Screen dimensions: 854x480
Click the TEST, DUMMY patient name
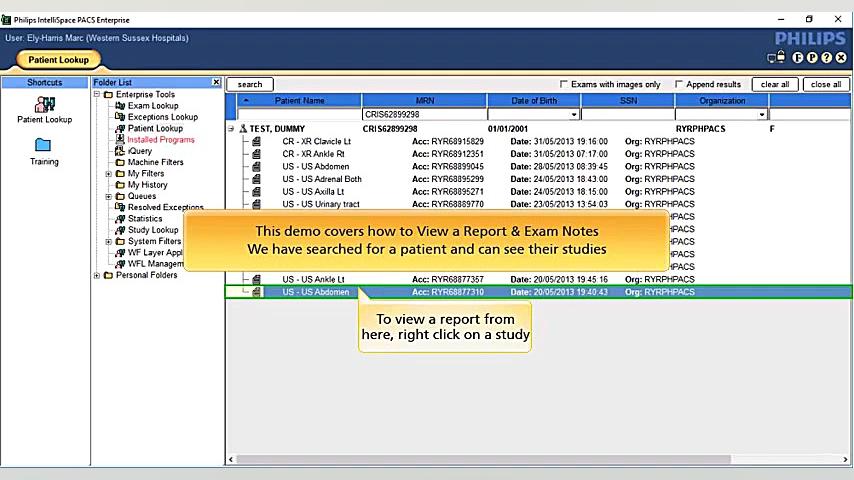point(277,129)
